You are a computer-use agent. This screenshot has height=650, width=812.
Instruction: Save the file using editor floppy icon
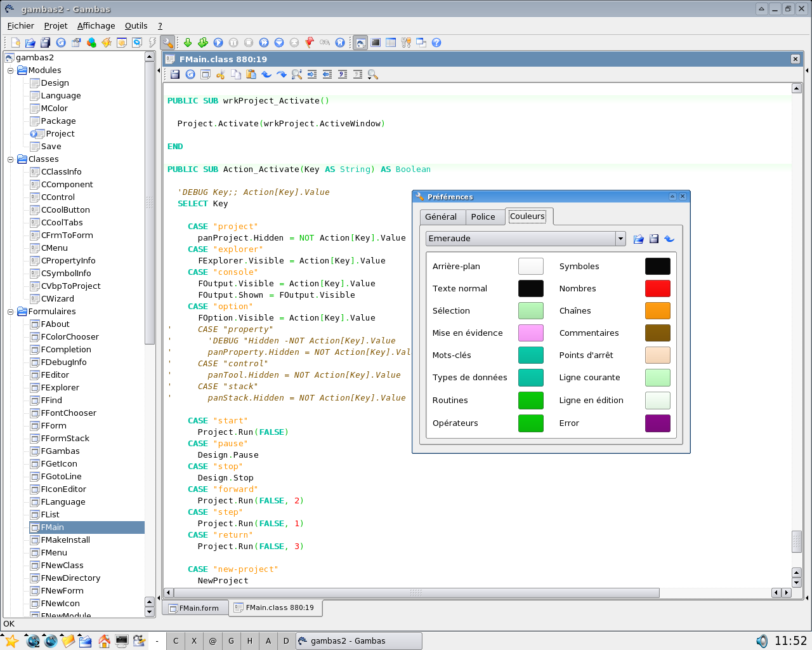click(x=175, y=74)
